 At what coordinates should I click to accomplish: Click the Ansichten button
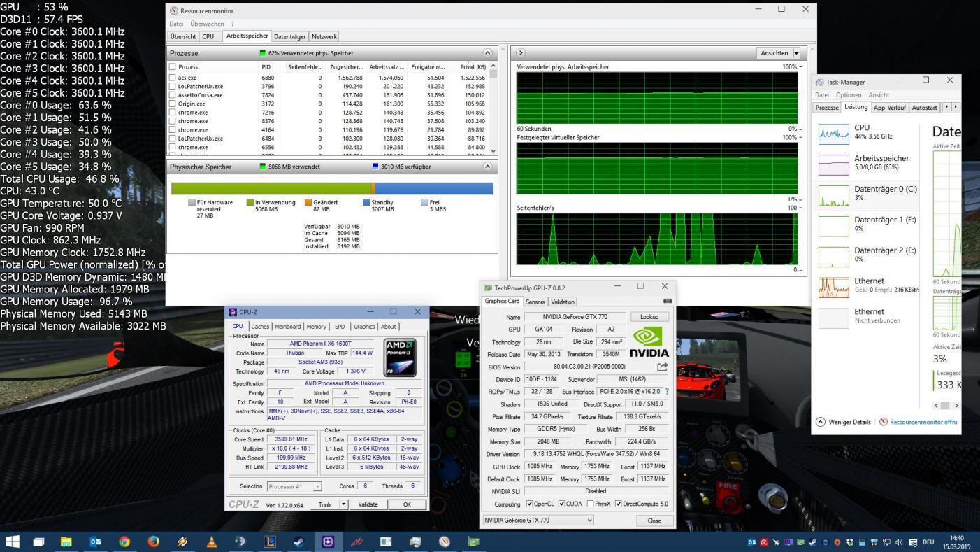coord(774,53)
